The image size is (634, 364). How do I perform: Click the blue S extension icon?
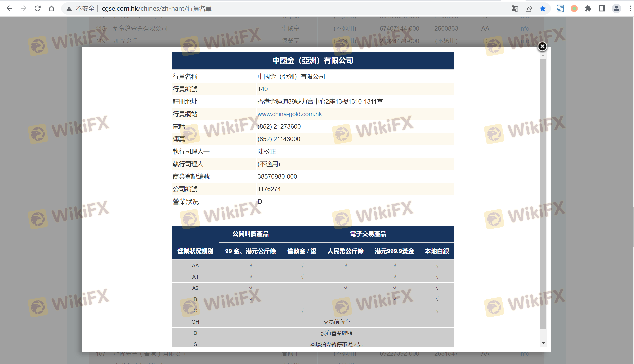560,9
